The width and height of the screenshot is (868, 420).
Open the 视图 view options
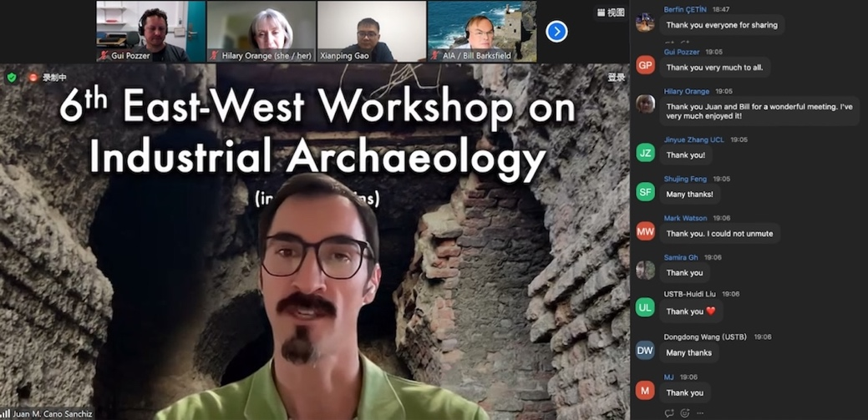tap(612, 13)
